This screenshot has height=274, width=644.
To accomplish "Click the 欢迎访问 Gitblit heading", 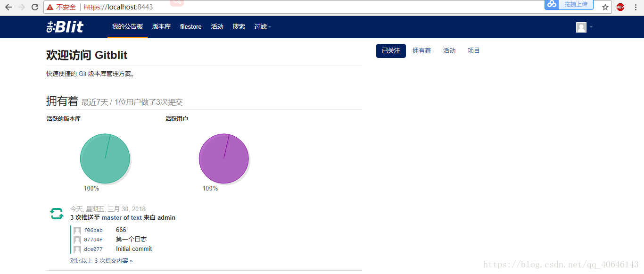I will point(87,55).
